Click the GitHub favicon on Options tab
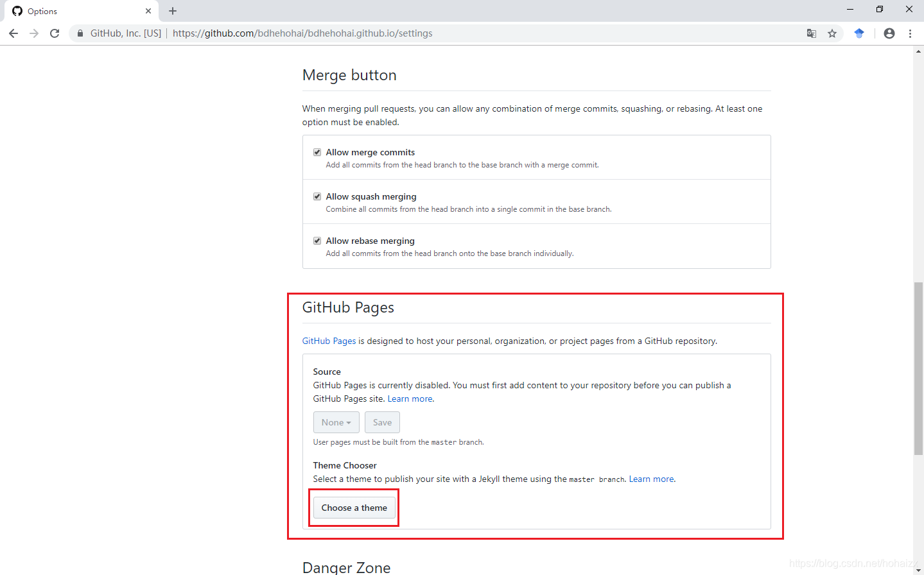Screen dimensions: 924x575 (x=17, y=11)
